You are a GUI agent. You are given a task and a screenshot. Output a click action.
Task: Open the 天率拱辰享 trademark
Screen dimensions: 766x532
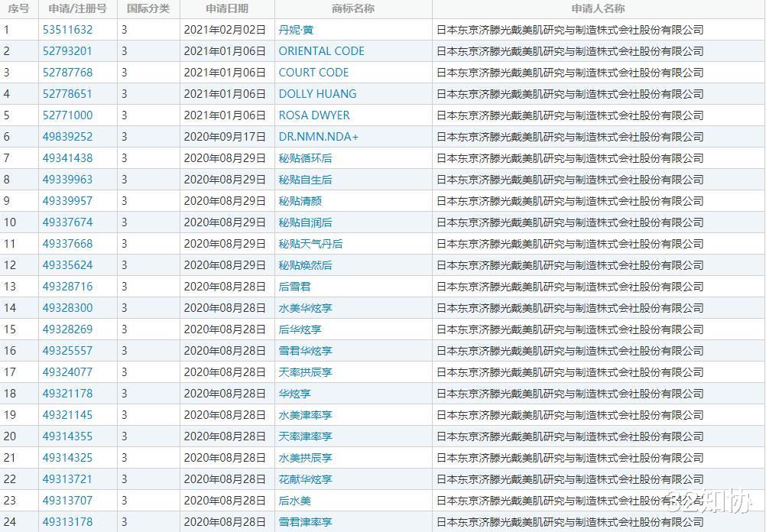pos(305,372)
